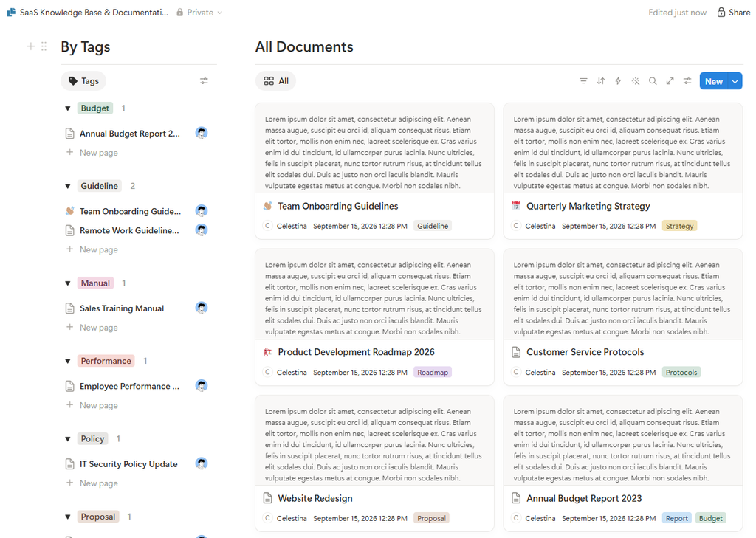The width and height of the screenshot is (756, 538).
Task: Click the Strategy tag on Quarterly Marketing card
Action: point(679,226)
